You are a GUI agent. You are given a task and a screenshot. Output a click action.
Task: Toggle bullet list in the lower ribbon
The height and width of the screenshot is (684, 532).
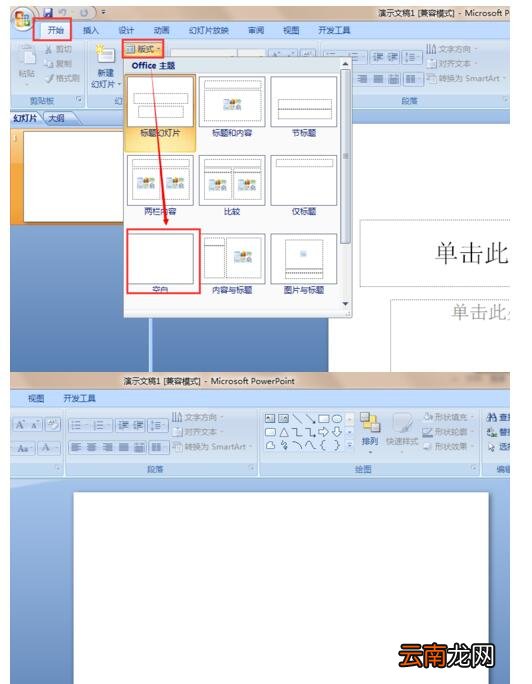click(78, 424)
